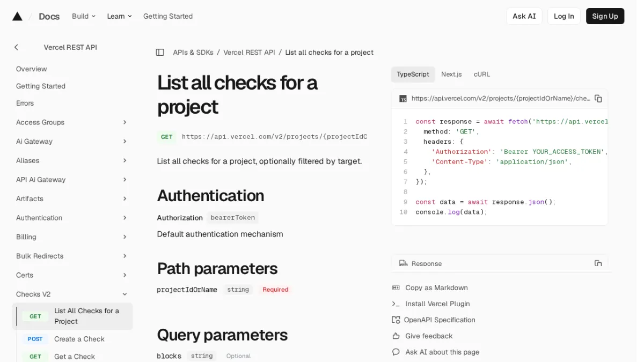Click the Sign Up button

[x=605, y=16]
